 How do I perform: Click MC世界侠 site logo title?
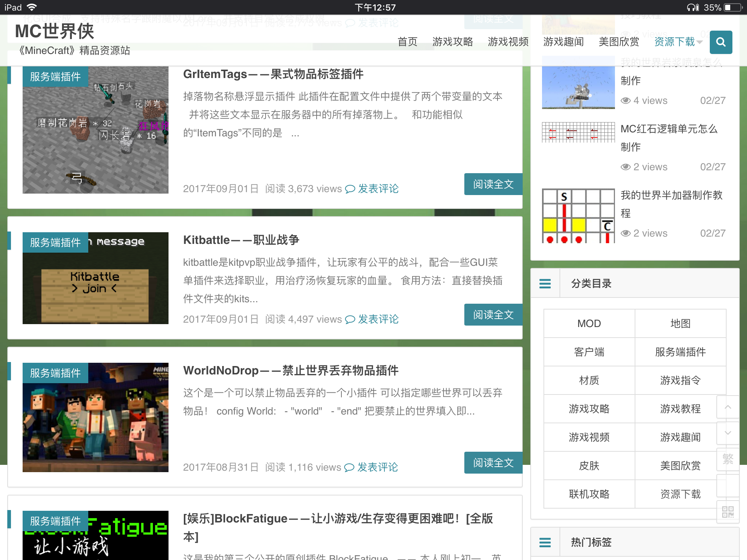[55, 31]
